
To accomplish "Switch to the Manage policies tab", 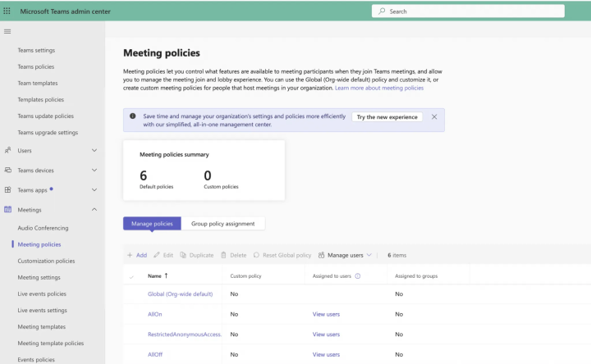I will click(152, 224).
